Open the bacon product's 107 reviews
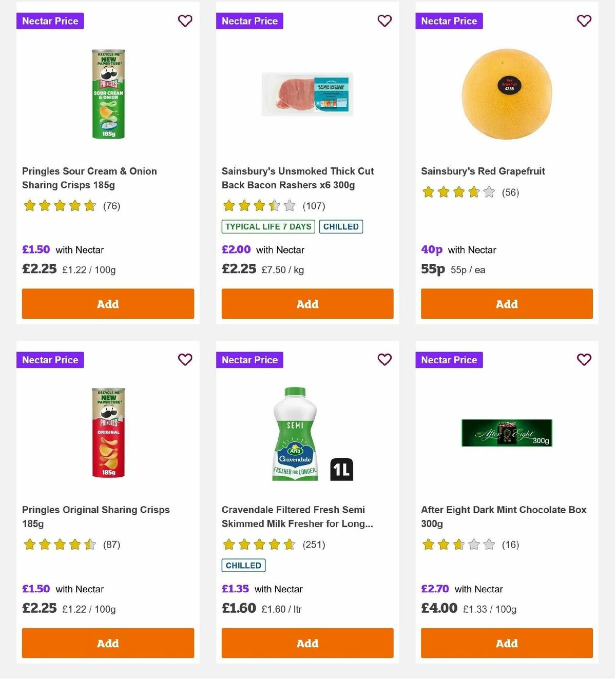 [x=315, y=206]
